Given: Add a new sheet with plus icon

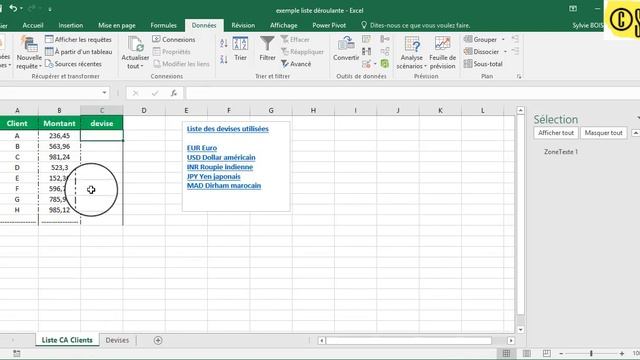Looking at the screenshot, I should coord(158,340).
